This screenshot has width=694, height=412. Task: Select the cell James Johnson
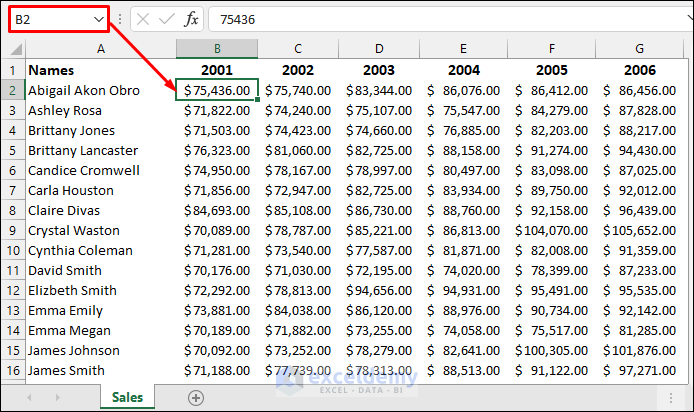click(x=101, y=350)
